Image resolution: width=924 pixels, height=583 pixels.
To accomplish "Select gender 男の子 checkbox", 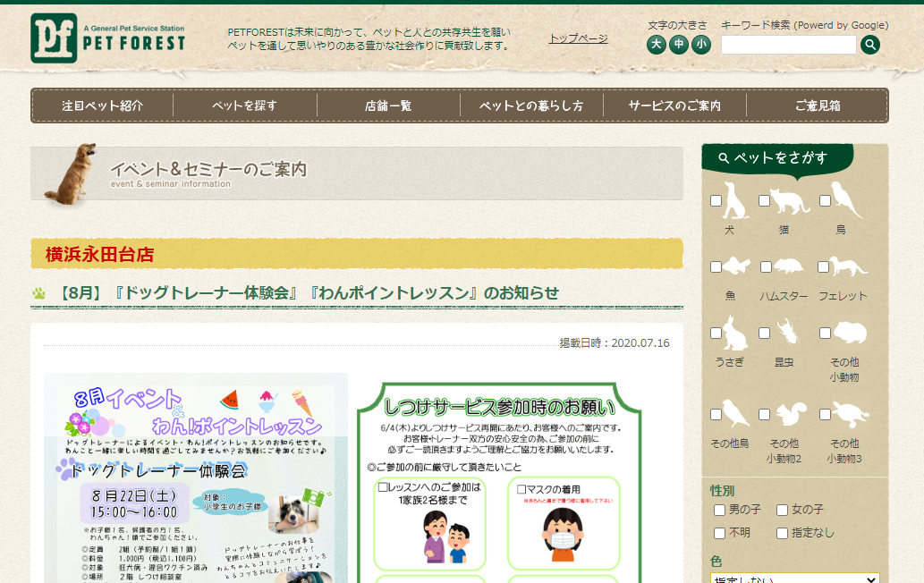I will (719, 510).
